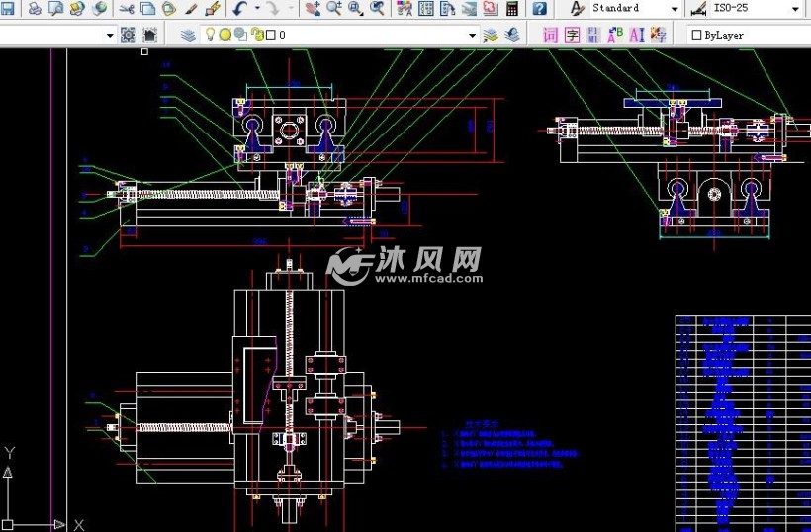
Task: Click the Undo arrow
Action: [240, 9]
